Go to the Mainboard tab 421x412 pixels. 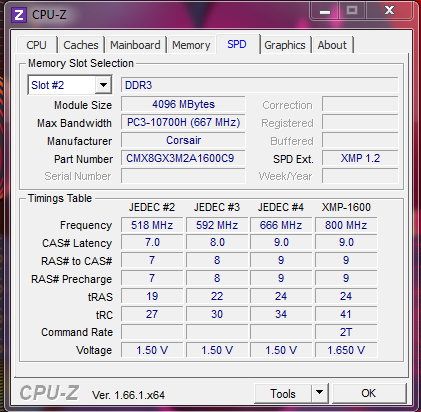point(135,45)
